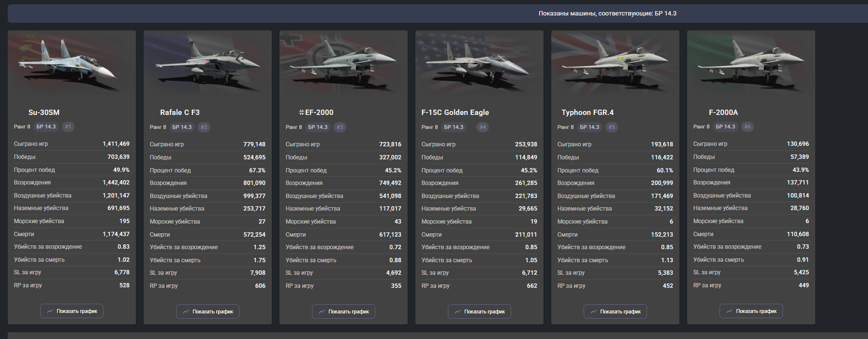
Task: Click the БР 14.3 badge on Su-30SM card
Action: point(46,127)
